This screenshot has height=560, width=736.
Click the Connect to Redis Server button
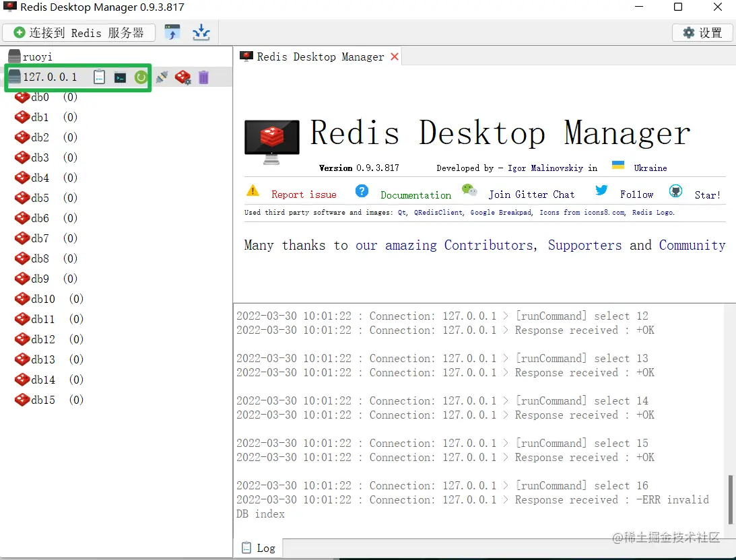click(x=79, y=32)
